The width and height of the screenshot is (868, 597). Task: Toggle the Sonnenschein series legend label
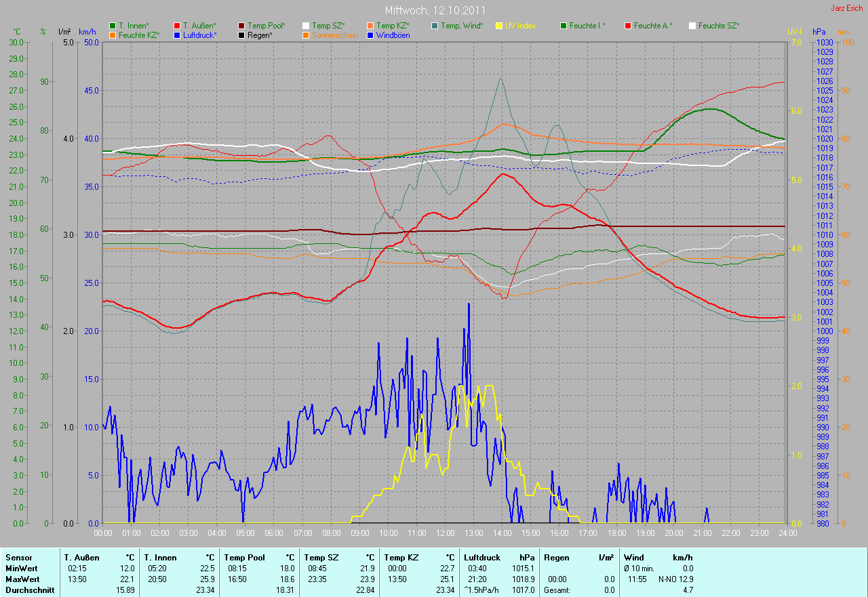(x=334, y=35)
